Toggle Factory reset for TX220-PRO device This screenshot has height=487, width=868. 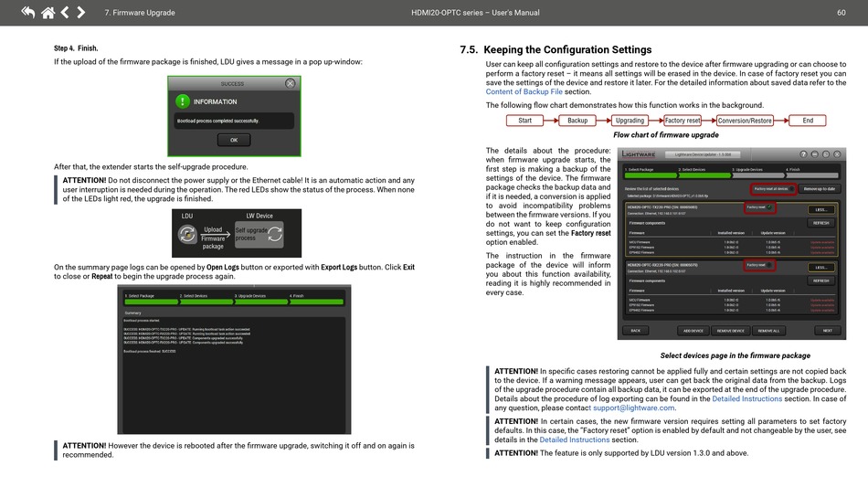pos(770,207)
